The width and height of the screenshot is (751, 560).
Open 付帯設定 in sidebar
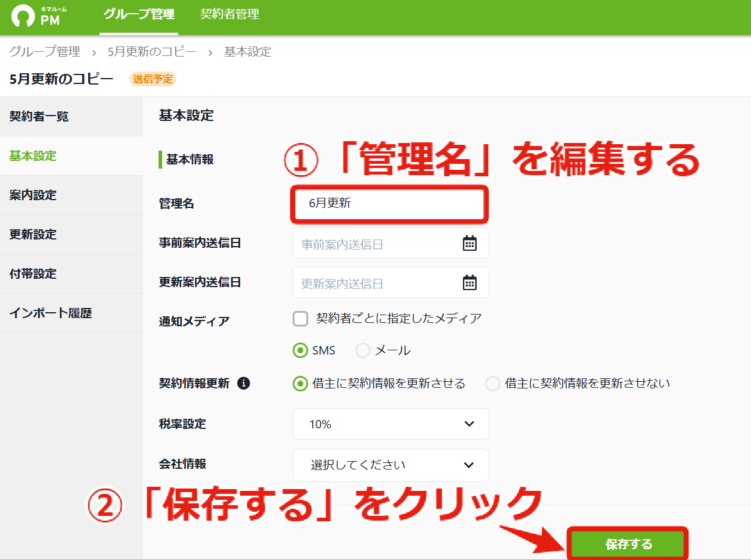[72, 274]
